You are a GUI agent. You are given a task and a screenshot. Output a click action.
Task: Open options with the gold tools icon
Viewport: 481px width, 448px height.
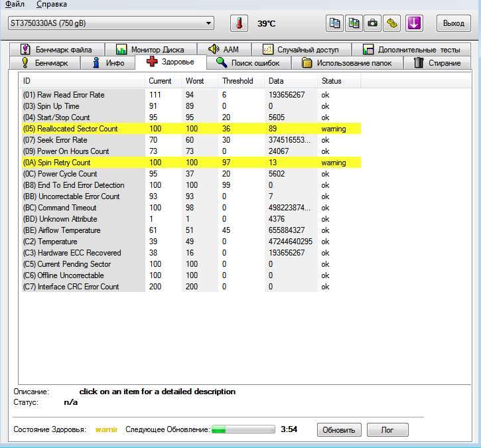(393, 23)
